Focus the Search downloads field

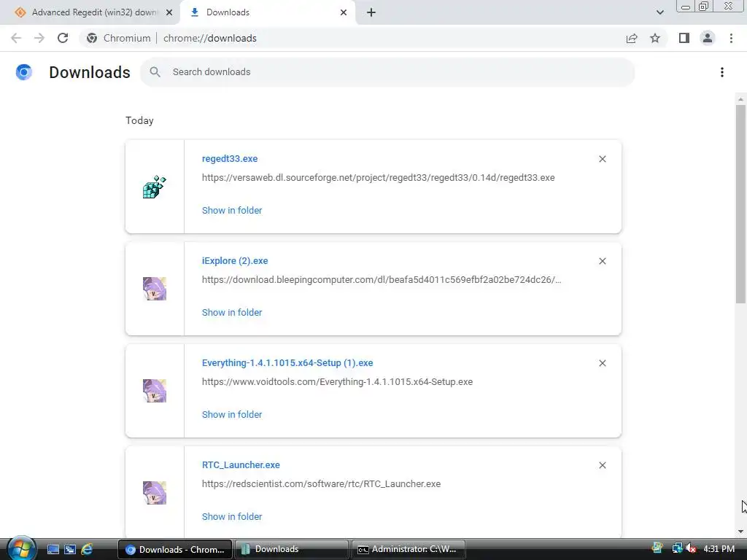(x=387, y=72)
